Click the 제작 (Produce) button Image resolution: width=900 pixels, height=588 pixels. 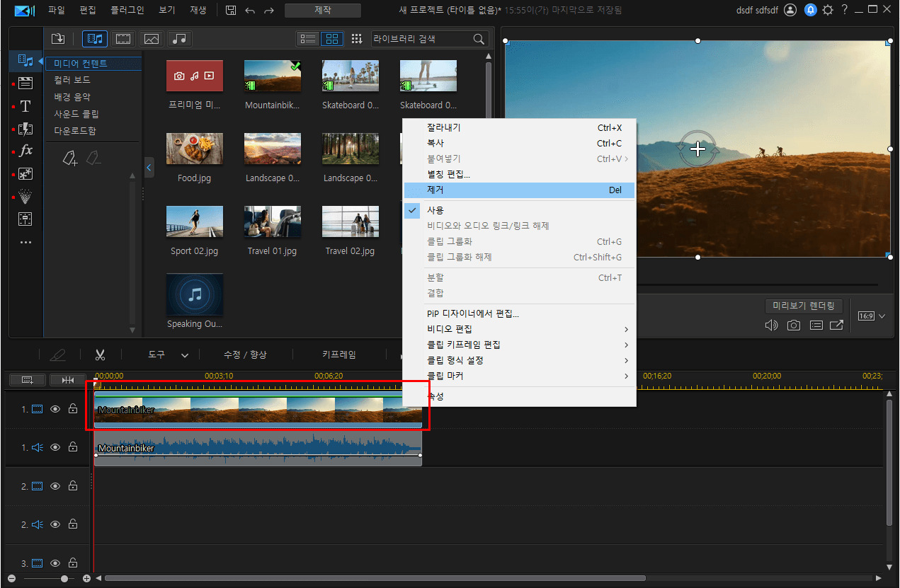coord(323,11)
